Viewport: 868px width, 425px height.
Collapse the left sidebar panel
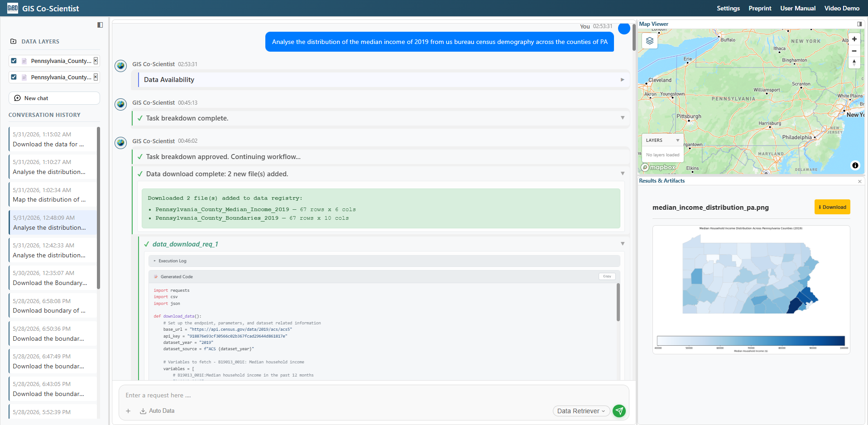point(100,25)
